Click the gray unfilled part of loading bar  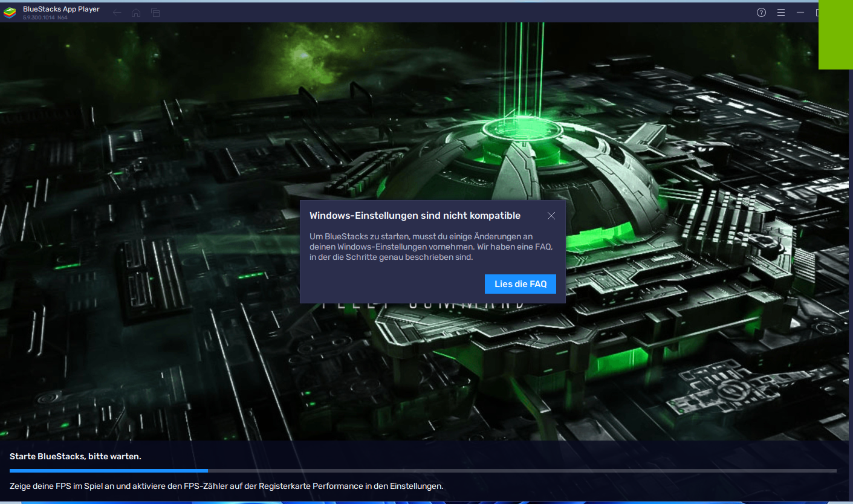520,470
